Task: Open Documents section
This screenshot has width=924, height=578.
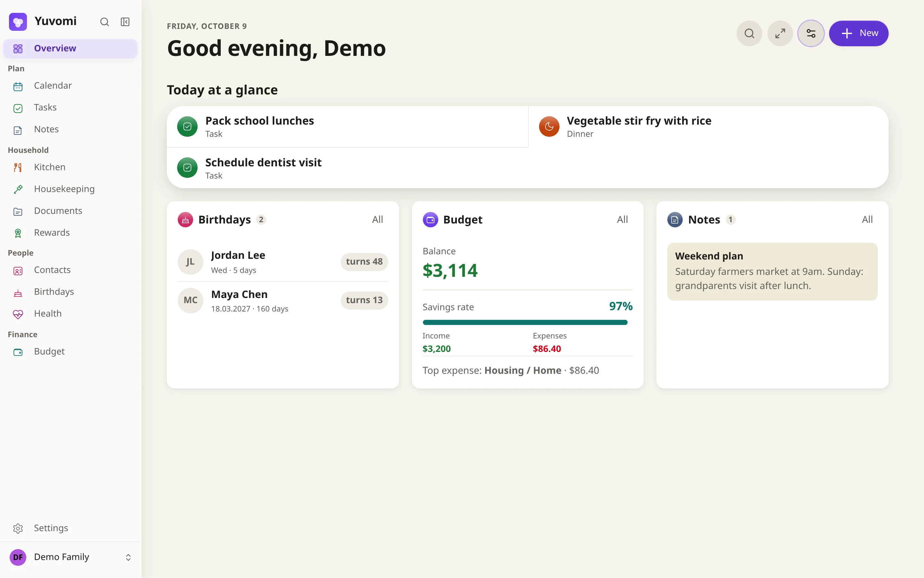Action: click(70, 211)
